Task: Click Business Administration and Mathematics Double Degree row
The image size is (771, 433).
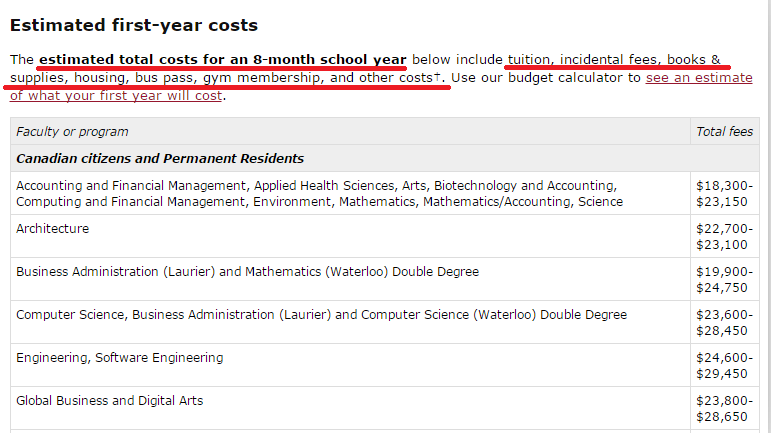Action: coord(247,271)
